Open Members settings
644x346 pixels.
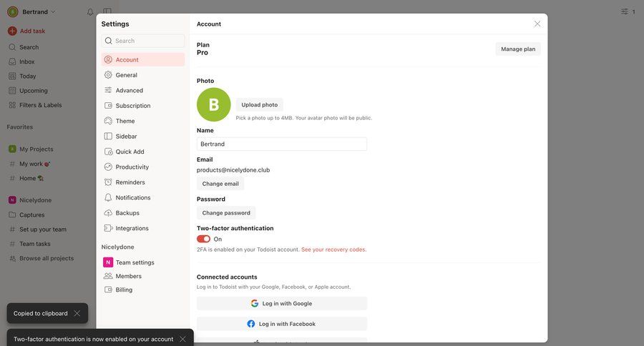143,276
